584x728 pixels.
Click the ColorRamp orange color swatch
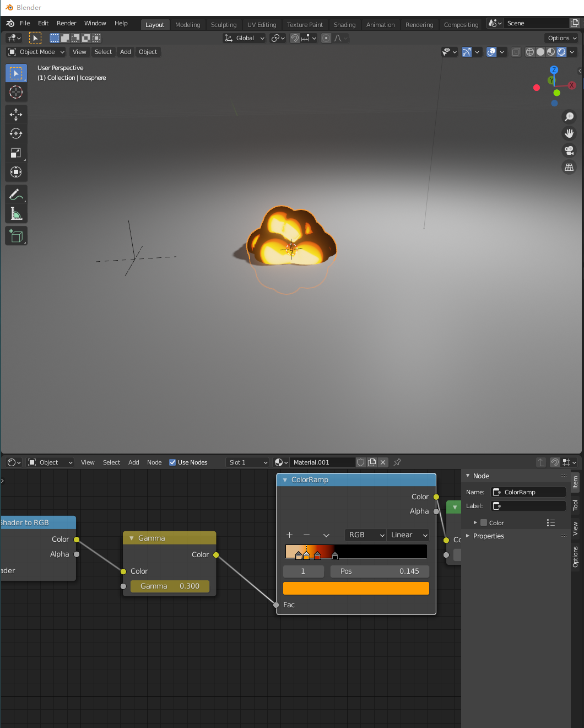click(356, 588)
